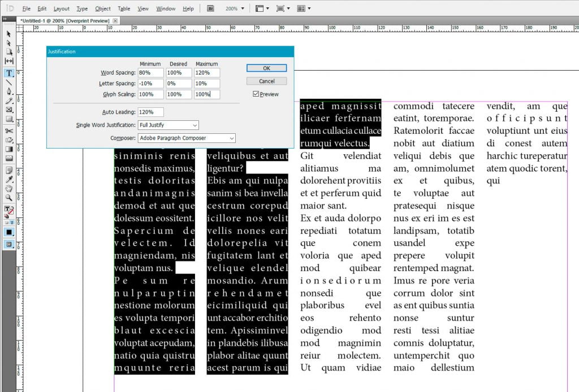Open the Layout menu

point(61,8)
